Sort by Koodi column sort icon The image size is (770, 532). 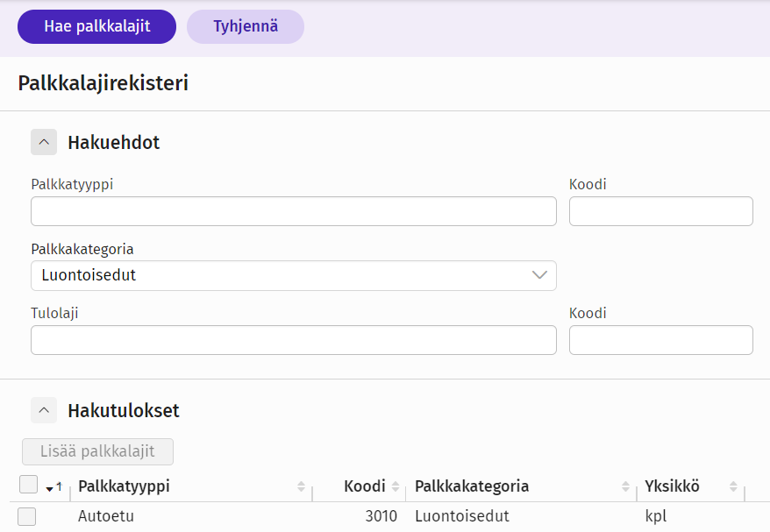coord(396,486)
